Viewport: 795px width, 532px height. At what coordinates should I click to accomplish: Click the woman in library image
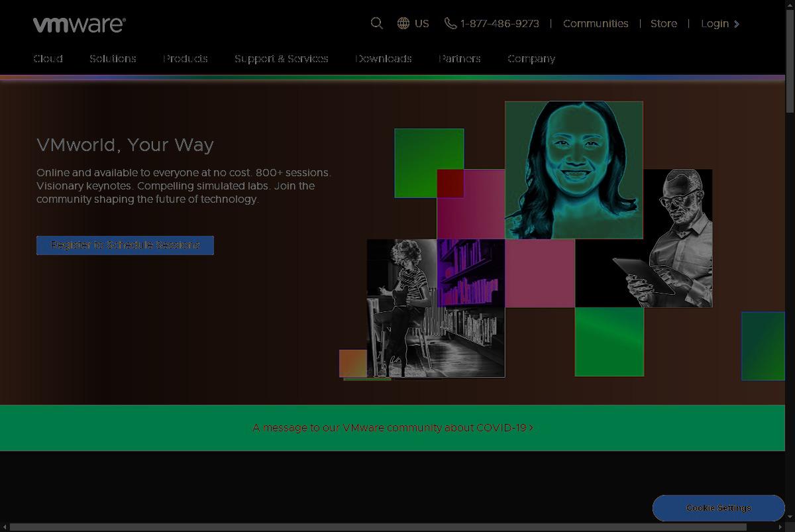436,308
